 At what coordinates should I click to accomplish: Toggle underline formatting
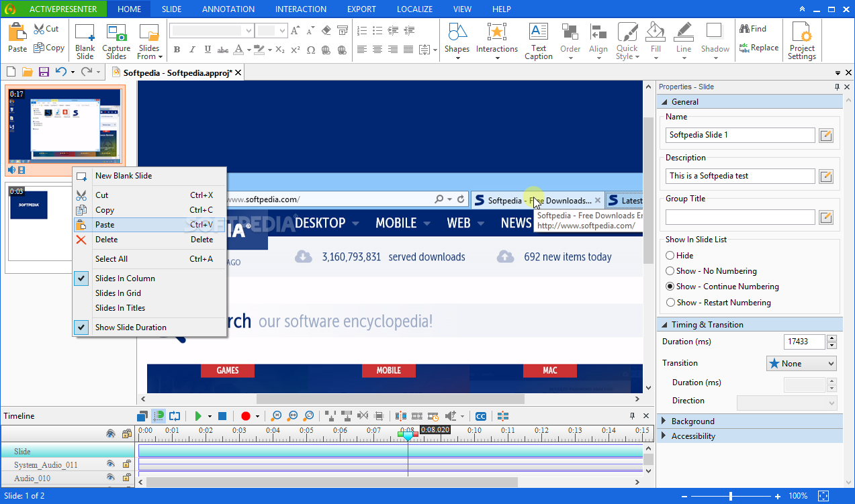[x=208, y=50]
